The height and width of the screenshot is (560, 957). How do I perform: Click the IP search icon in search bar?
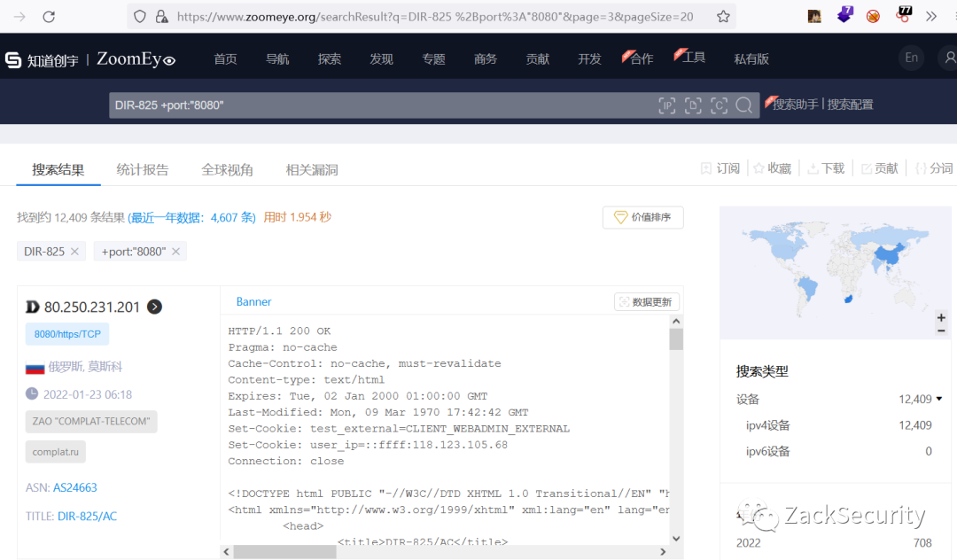667,105
